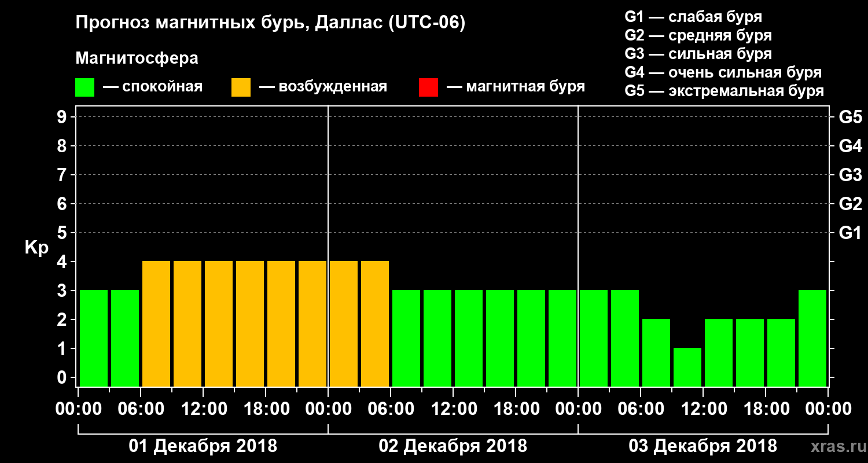Select the 02 Декабря 2018 date label
The image size is (868, 463).
[453, 446]
